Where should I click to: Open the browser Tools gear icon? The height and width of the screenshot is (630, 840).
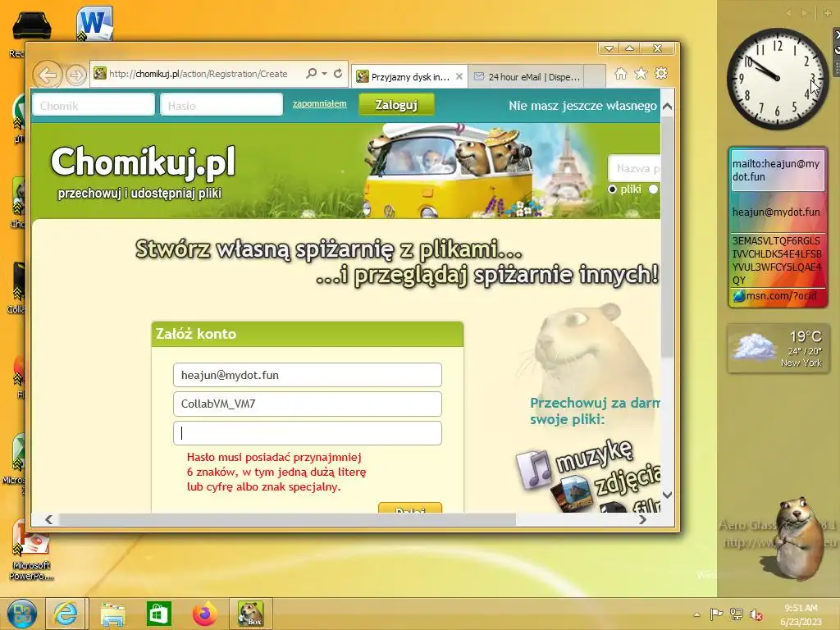tap(661, 73)
